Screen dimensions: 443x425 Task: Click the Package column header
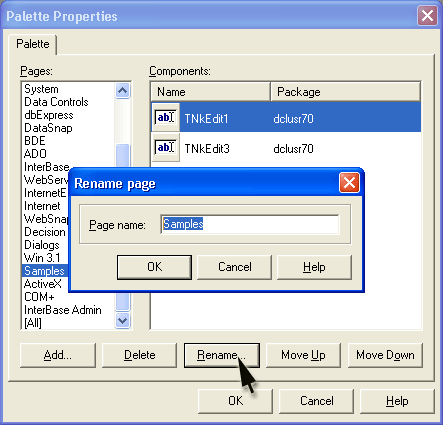click(345, 92)
